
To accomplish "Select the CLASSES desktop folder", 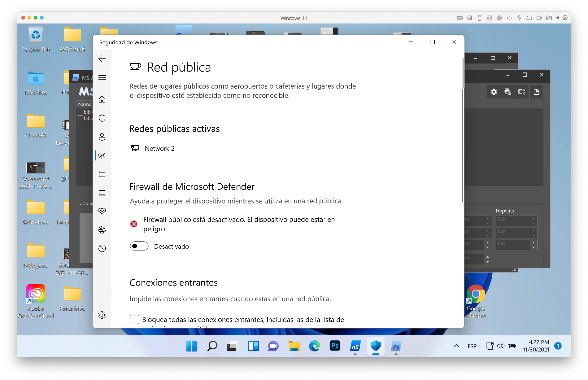I will pos(36,126).
